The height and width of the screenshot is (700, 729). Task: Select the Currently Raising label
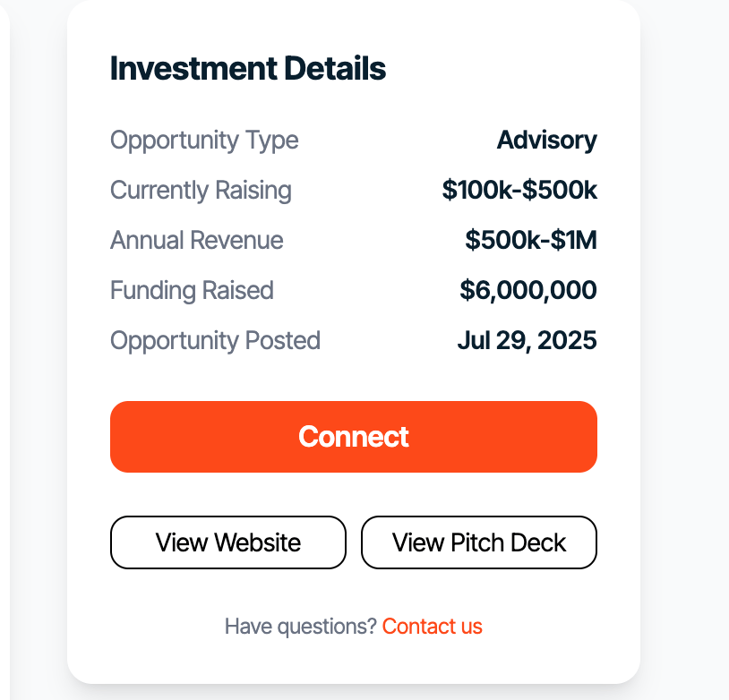pos(201,191)
